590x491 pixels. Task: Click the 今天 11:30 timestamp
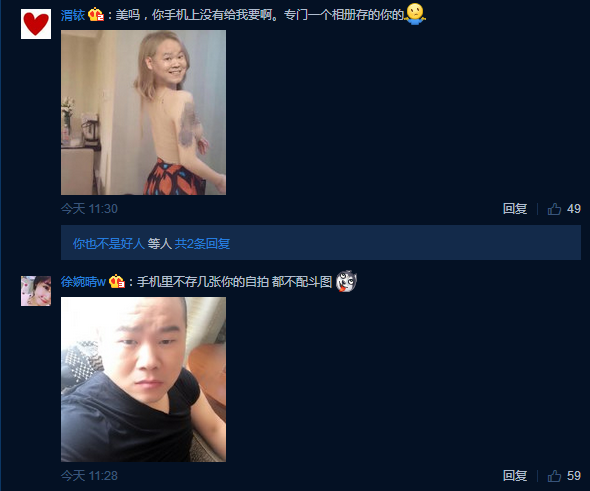pyautogui.click(x=89, y=209)
